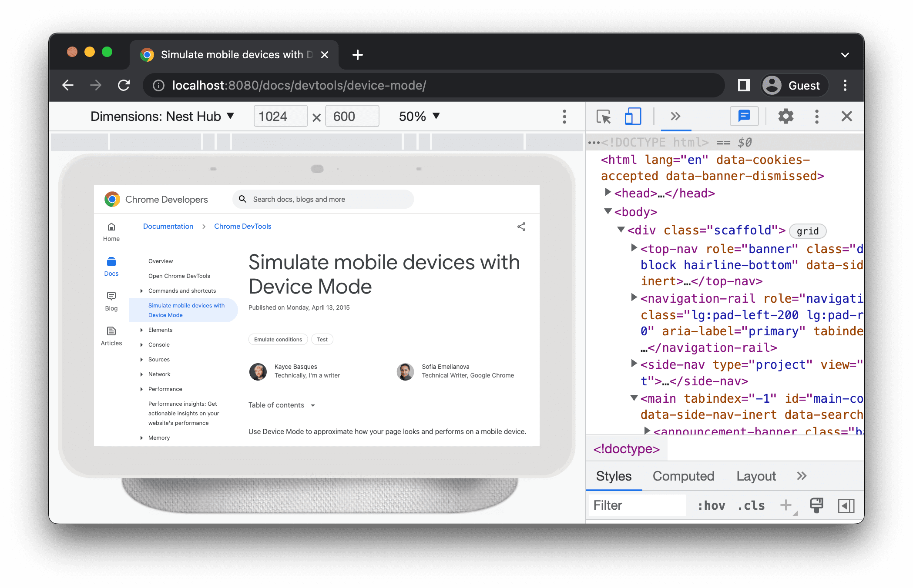Switch to the Computed tab
This screenshot has width=913, height=588.
[x=683, y=476]
